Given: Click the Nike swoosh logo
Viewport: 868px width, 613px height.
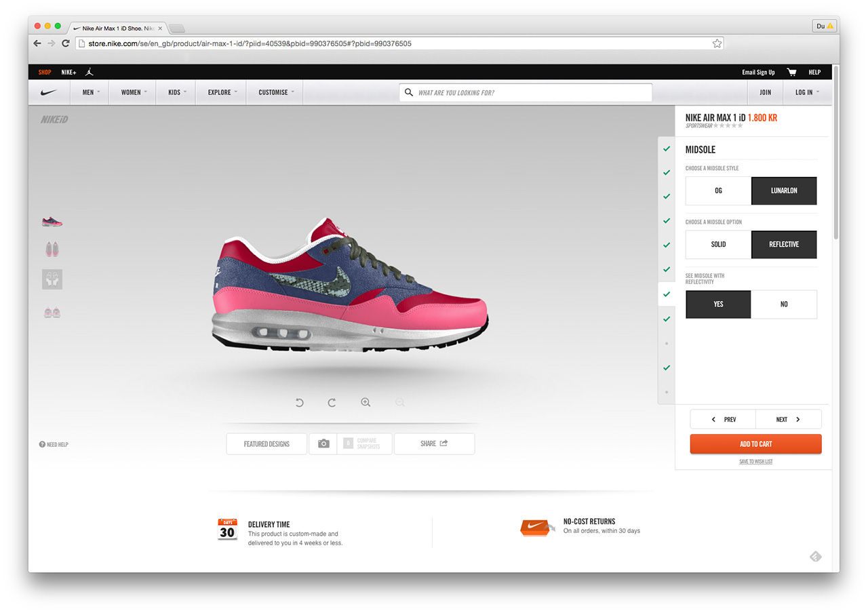Looking at the screenshot, I should pyautogui.click(x=49, y=92).
